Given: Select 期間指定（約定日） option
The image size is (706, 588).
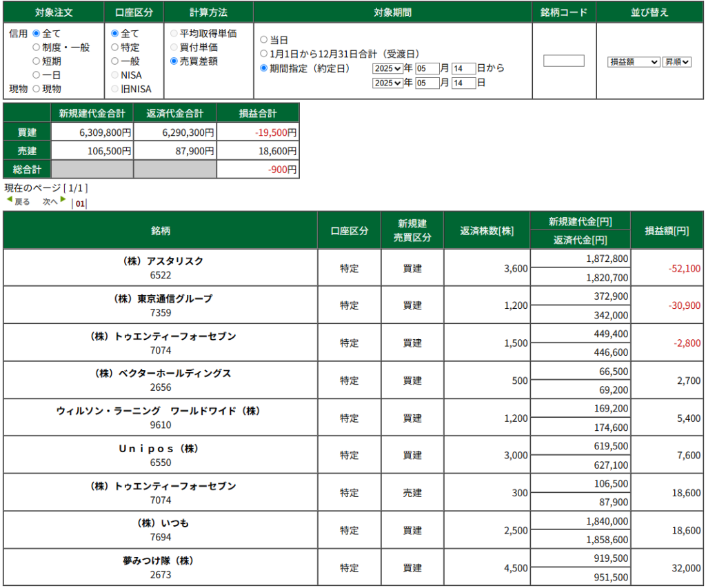Looking at the screenshot, I should tap(264, 68).
